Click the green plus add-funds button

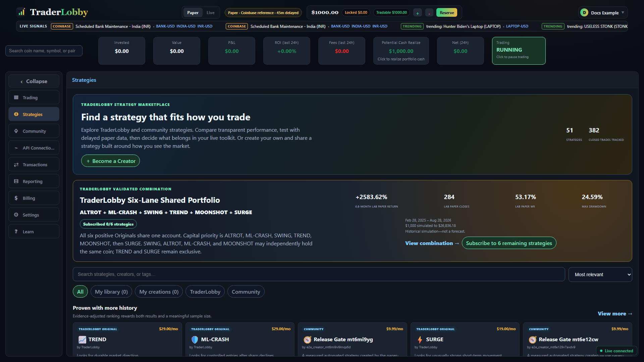click(x=418, y=13)
